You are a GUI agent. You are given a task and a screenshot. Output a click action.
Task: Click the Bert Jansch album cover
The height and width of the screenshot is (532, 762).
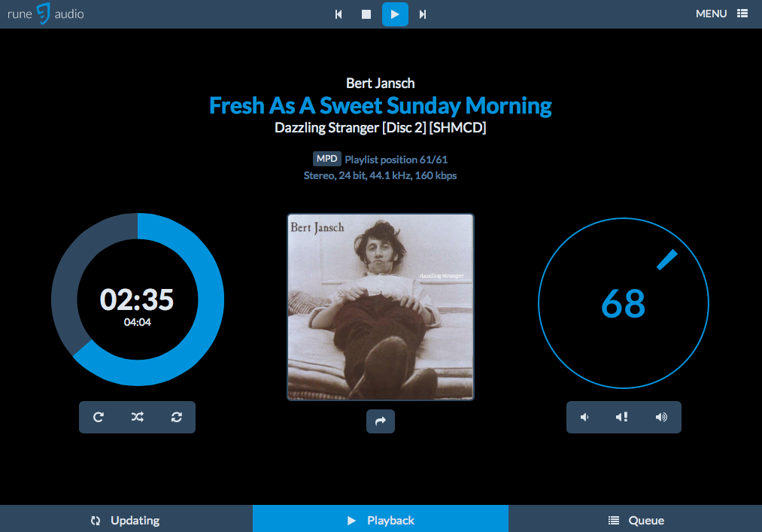381,307
